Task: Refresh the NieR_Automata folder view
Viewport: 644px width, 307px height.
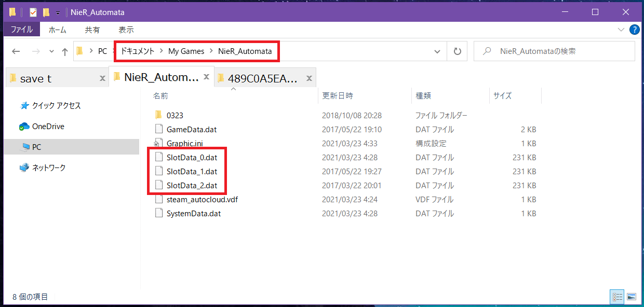Action: click(x=457, y=51)
